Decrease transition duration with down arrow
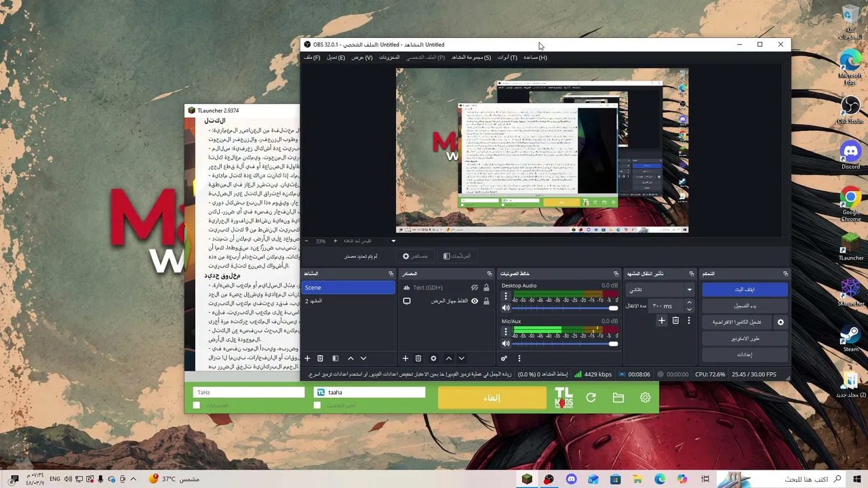Screen dimensions: 868x488 coord(689,309)
